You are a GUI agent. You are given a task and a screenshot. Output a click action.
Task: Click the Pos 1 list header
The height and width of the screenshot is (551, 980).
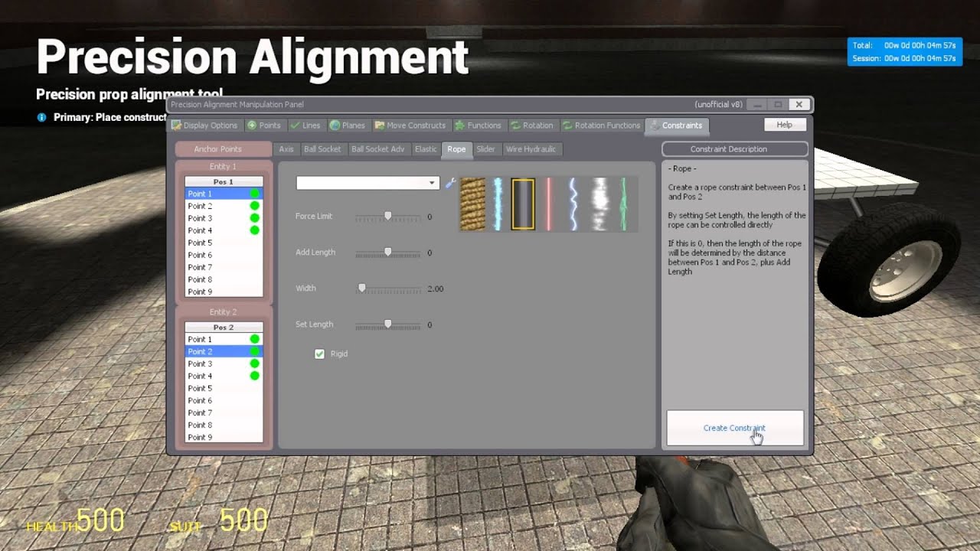click(224, 182)
